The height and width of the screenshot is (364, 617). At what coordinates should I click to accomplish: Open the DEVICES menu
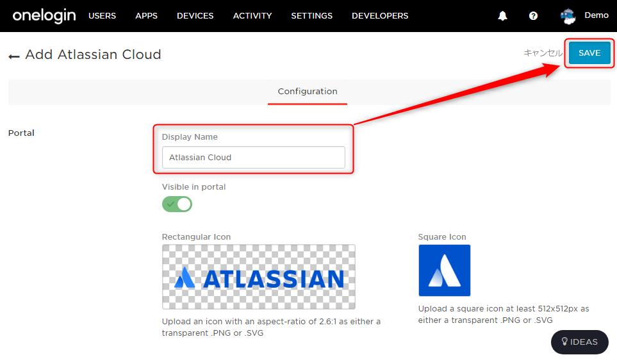click(195, 16)
